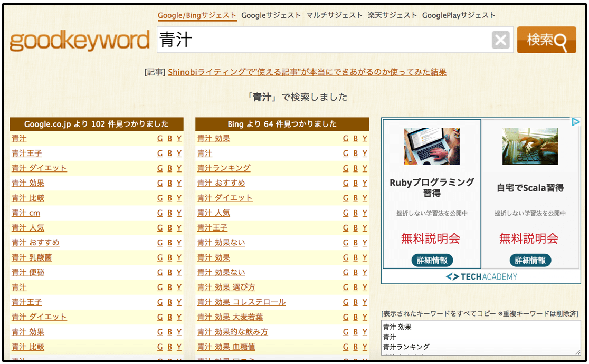Click the G link on the 青汁 便秘 row

[x=160, y=273]
